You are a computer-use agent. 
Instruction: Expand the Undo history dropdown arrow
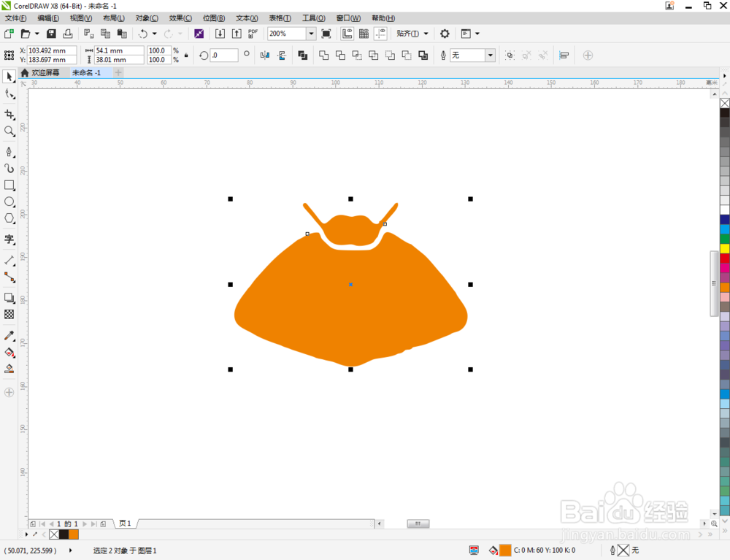point(155,34)
